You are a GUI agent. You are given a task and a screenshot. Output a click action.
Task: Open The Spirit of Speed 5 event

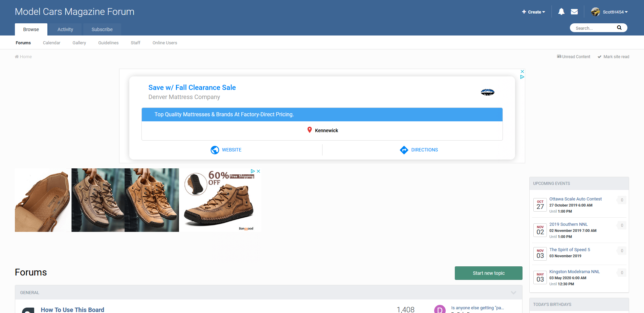[570, 250]
